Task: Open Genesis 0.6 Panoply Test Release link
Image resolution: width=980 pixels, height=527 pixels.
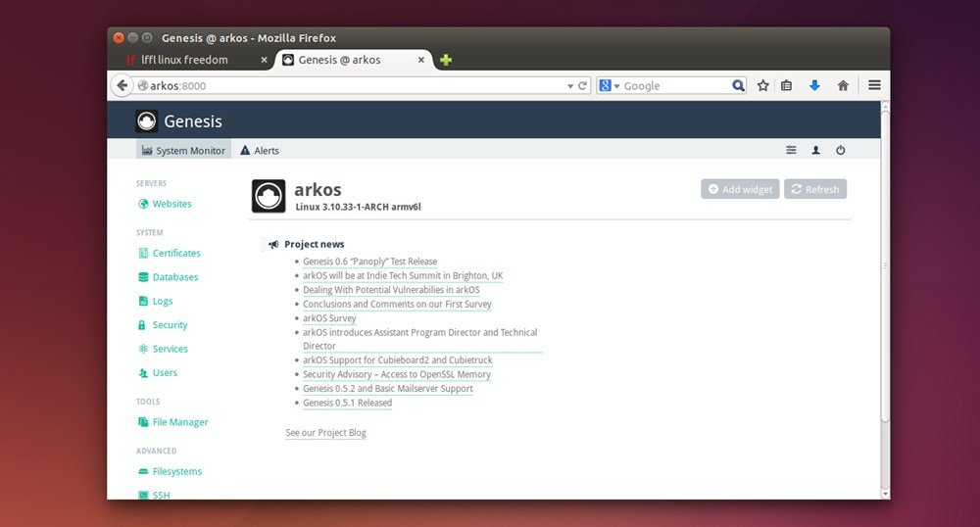Action: click(x=369, y=262)
